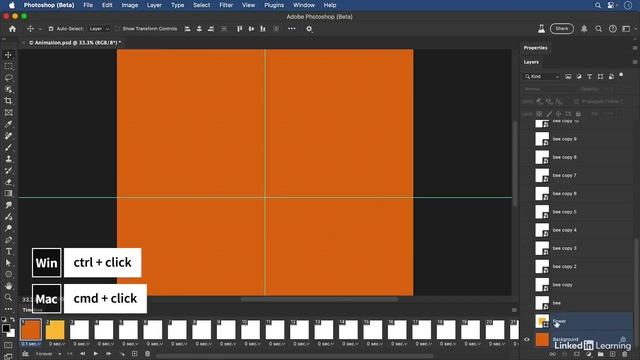Viewport: 640px width, 360px height.
Task: Click the Share button
Action: click(x=562, y=29)
